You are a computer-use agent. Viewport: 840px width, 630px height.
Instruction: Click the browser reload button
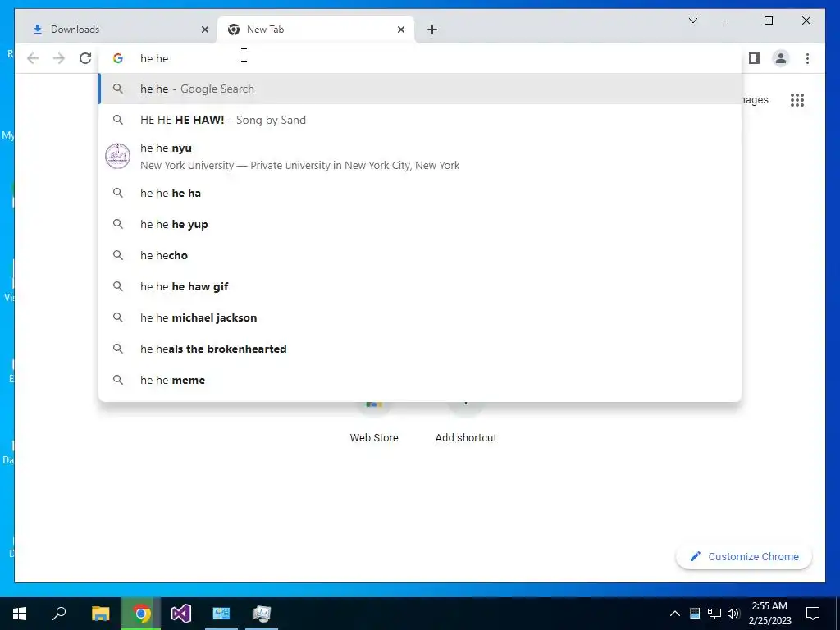85,58
